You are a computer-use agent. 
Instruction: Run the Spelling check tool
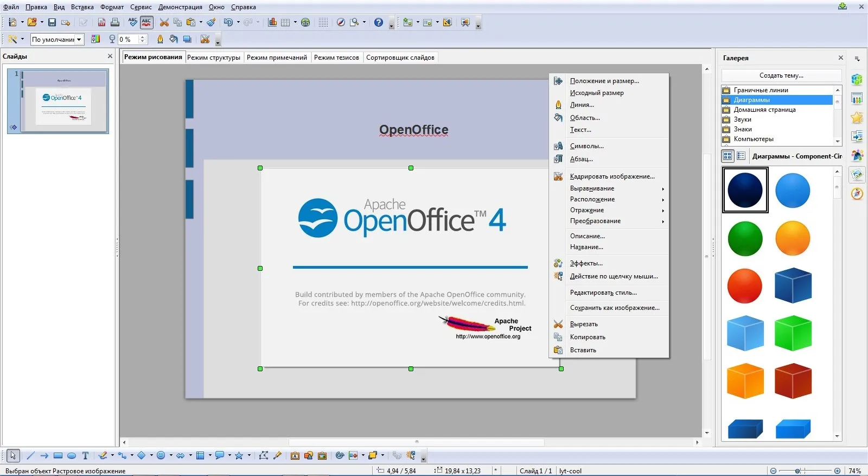[x=133, y=22]
